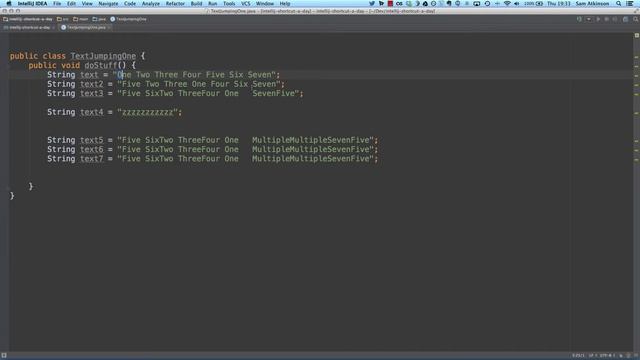Place caret in variable text5
640x360 pixels.
(91, 140)
